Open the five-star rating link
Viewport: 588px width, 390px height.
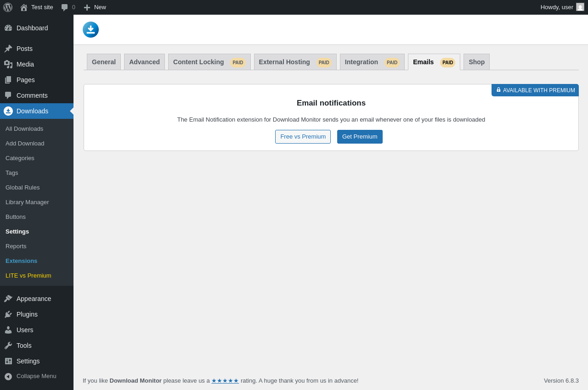click(x=225, y=381)
